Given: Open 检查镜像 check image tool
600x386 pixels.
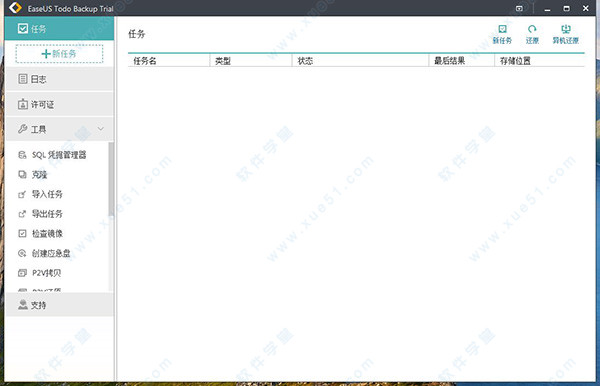Looking at the screenshot, I should (41, 233).
